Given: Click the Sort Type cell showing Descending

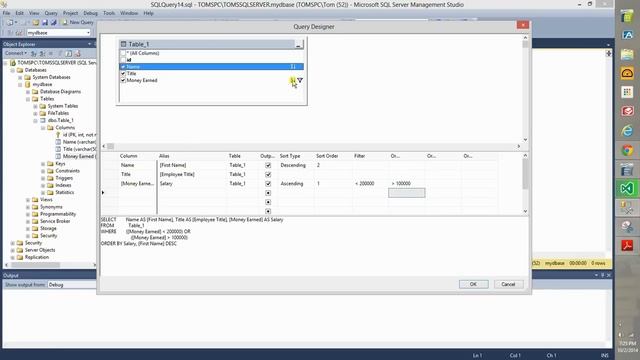Looking at the screenshot, I should [x=296, y=165].
